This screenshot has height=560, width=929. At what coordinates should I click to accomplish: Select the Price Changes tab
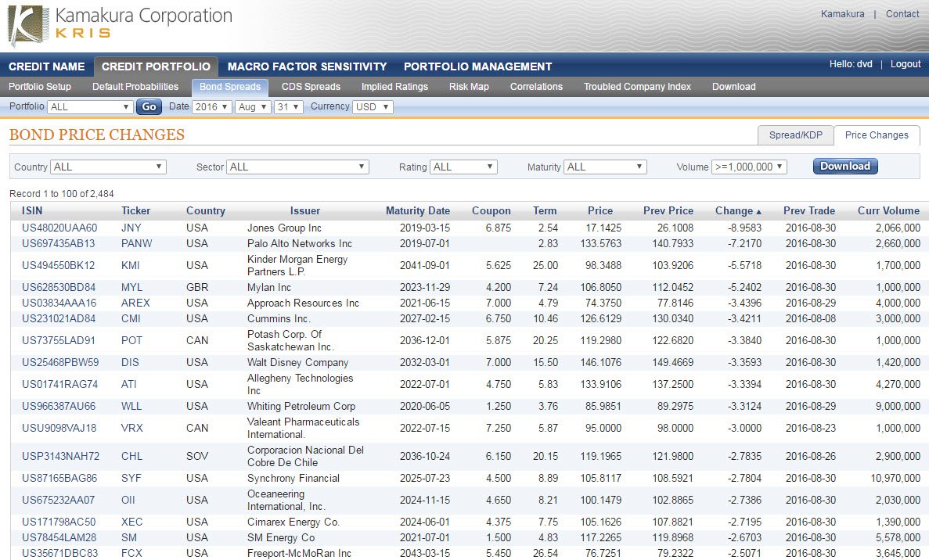pos(877,135)
